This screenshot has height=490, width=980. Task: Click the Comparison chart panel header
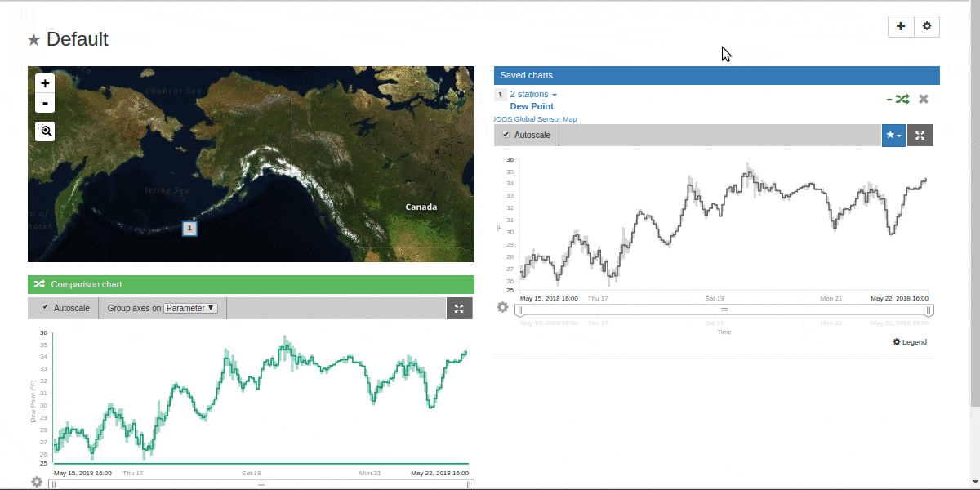point(251,284)
